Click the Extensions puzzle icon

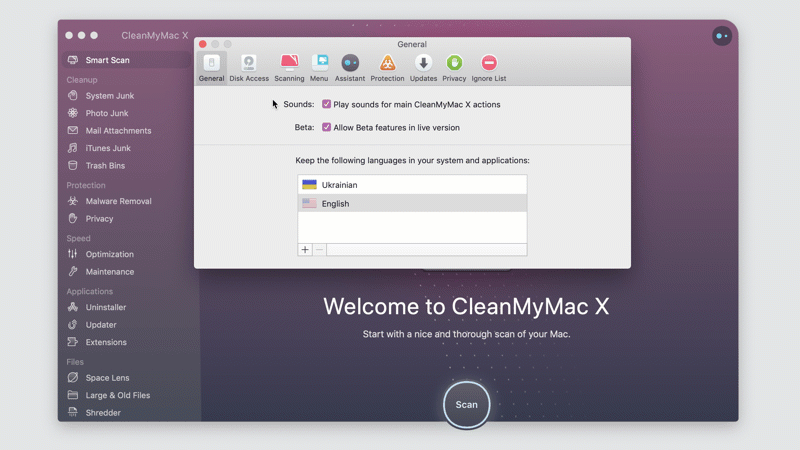pos(73,342)
